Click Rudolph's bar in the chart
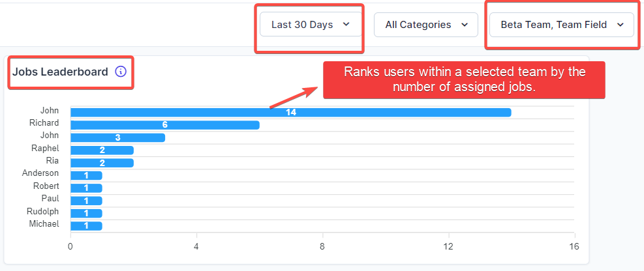The image size is (644, 271). 86,213
